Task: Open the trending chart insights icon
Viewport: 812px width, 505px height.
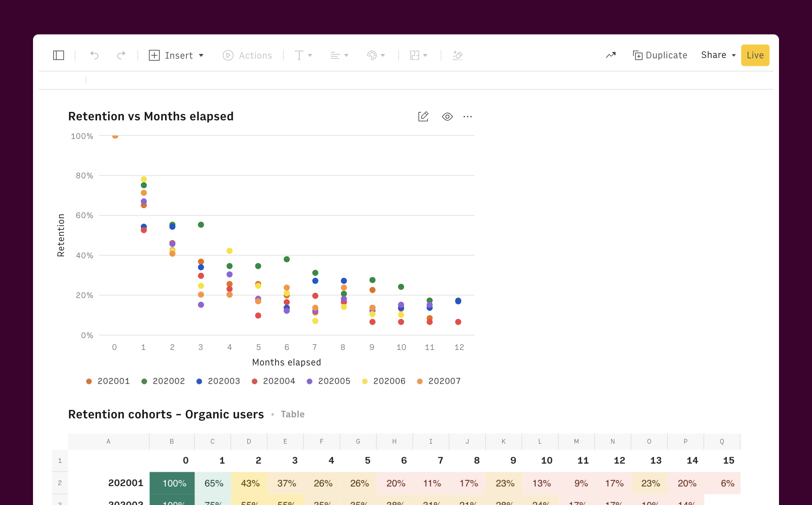Action: (611, 55)
